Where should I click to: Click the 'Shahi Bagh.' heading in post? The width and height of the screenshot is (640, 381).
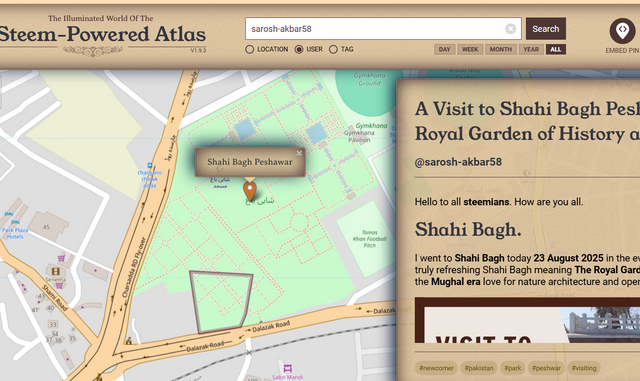[x=468, y=229]
